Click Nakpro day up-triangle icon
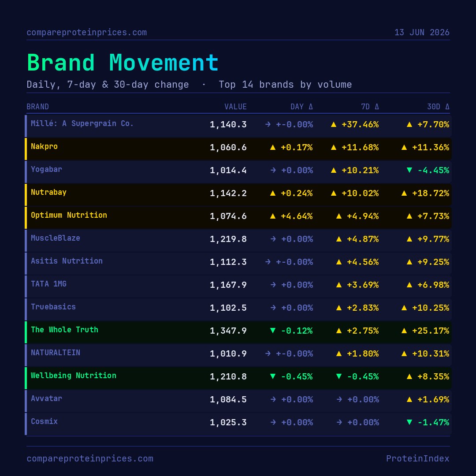This screenshot has height=476, width=476. click(x=273, y=148)
